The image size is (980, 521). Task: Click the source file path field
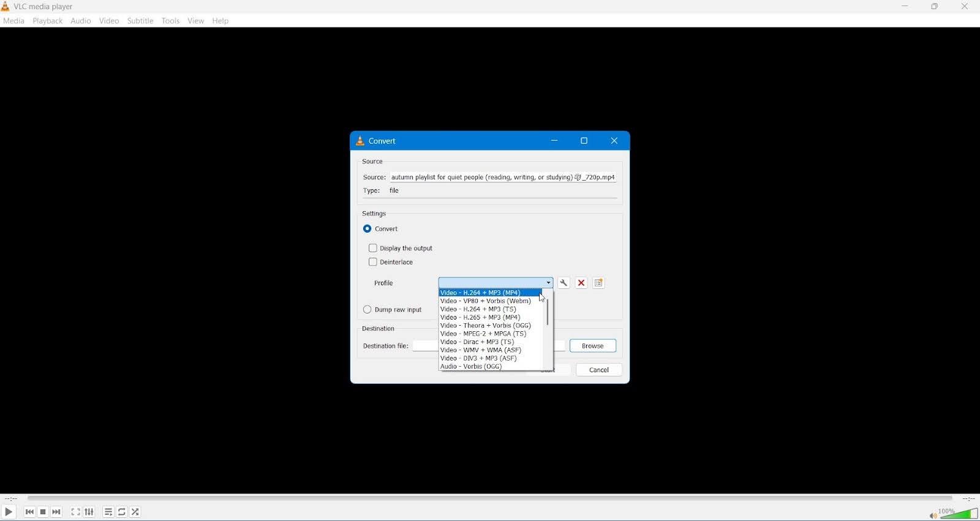(x=503, y=178)
